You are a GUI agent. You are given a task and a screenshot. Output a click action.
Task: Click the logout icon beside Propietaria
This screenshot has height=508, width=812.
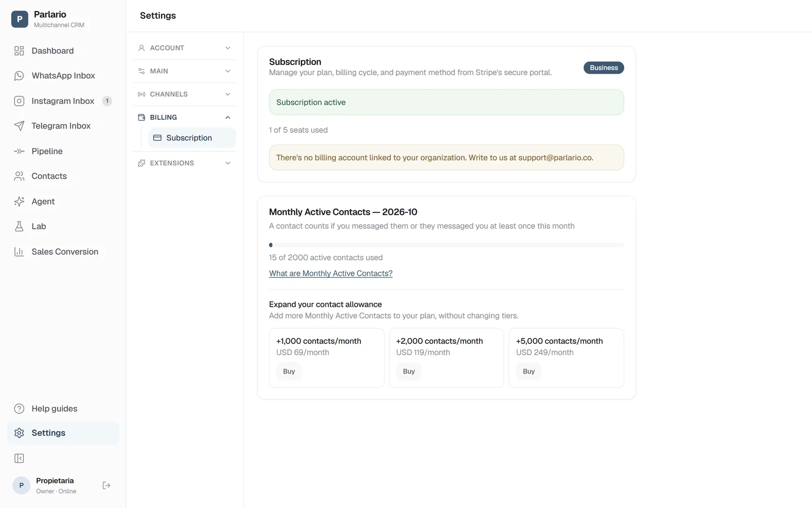[107, 486]
